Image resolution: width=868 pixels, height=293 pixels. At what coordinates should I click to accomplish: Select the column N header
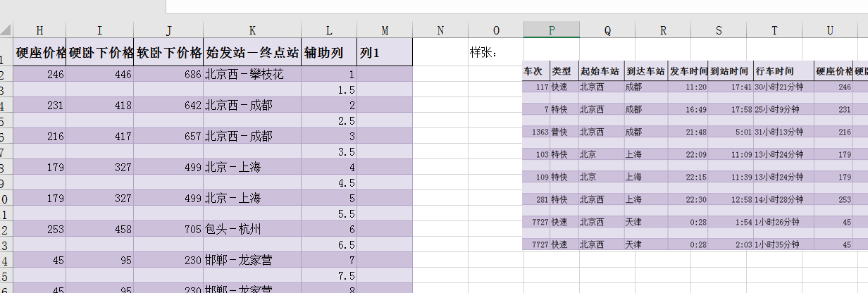(440, 30)
